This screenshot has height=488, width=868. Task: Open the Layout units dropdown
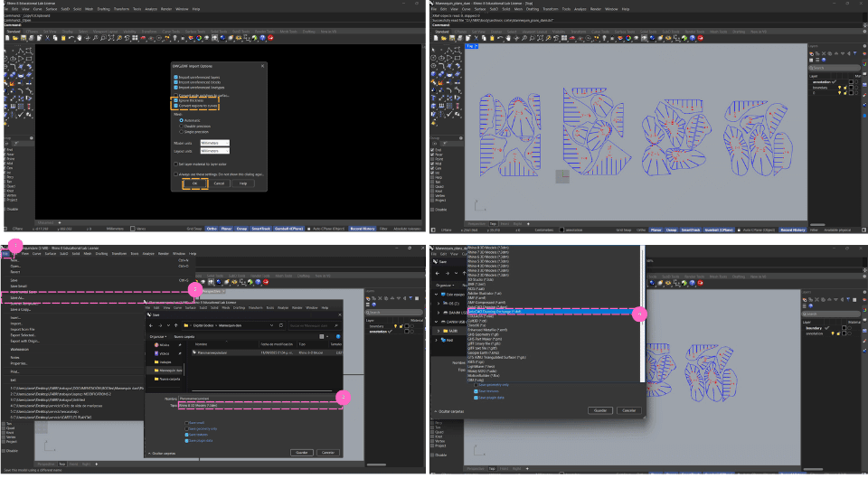pos(215,151)
